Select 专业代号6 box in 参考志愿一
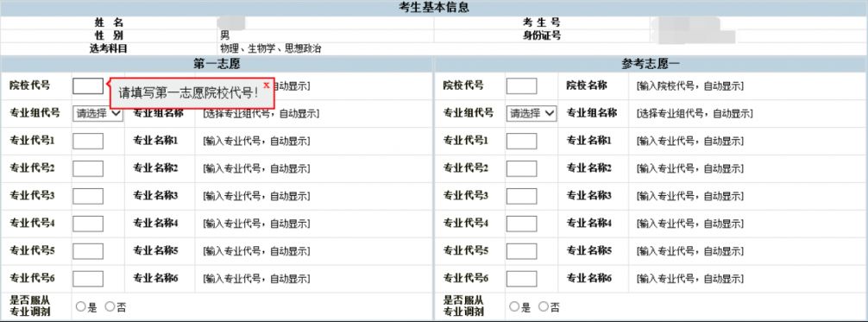This screenshot has height=322, width=868. (x=521, y=279)
